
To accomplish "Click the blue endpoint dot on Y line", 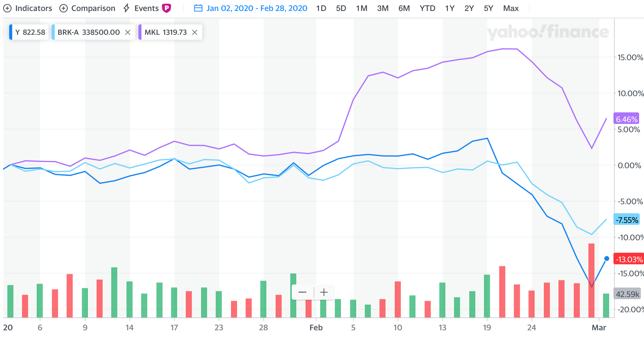I will (607, 259).
